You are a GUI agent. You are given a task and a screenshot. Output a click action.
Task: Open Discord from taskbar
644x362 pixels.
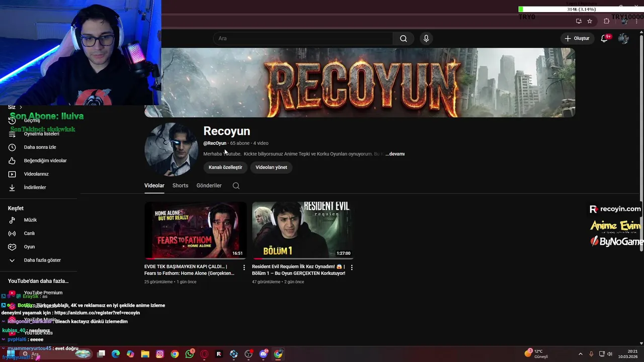263,354
